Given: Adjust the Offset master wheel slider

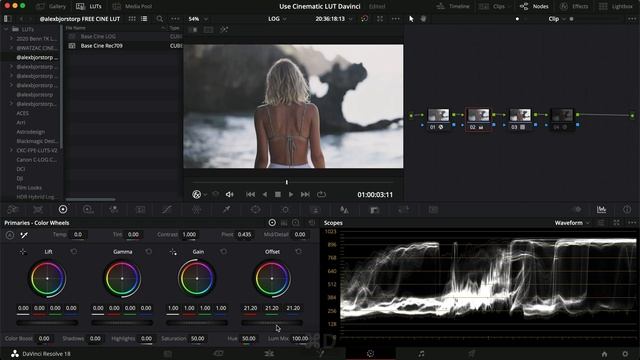Looking at the screenshot, I should [x=272, y=322].
